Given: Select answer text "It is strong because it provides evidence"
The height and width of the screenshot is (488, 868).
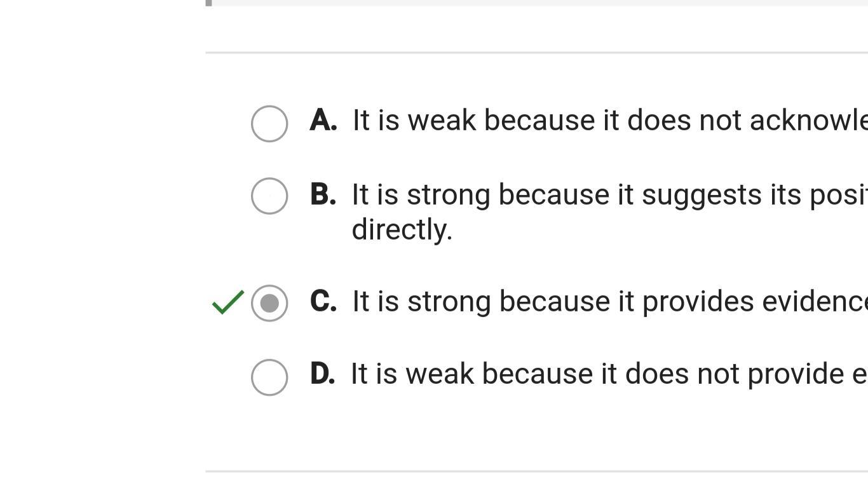Looking at the screenshot, I should coord(609,301).
